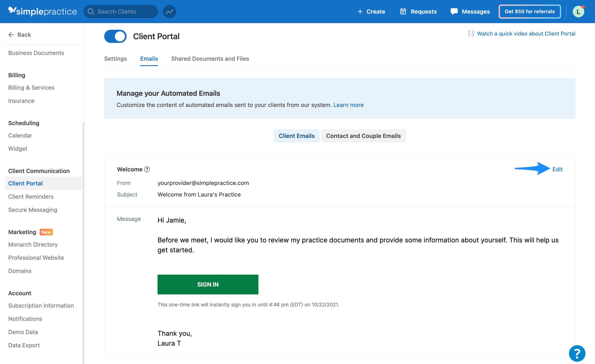The width and height of the screenshot is (595, 364).
Task: Open the Welcome email tooltip question mark
Action: pos(147,169)
